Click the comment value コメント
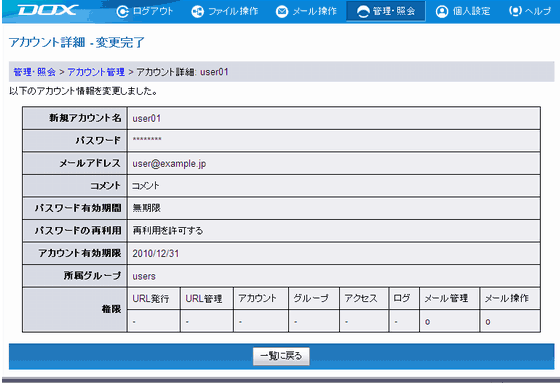The height and width of the screenshot is (383, 560). (145, 186)
